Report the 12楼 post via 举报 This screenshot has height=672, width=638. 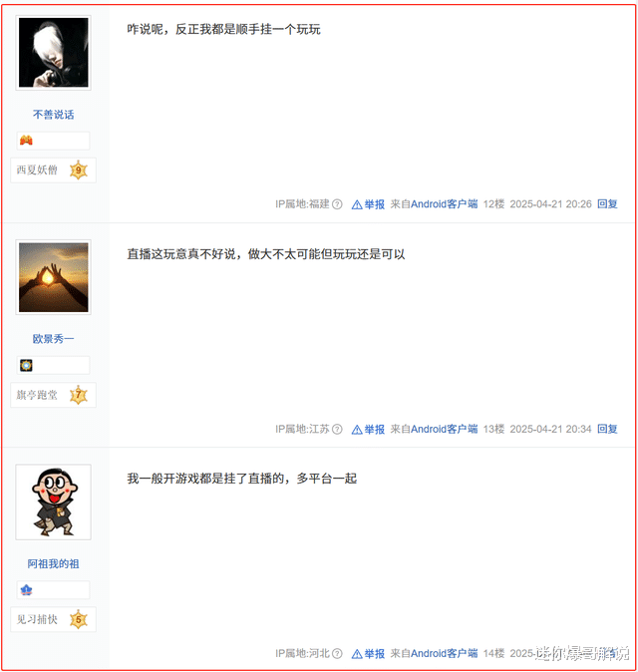(368, 204)
